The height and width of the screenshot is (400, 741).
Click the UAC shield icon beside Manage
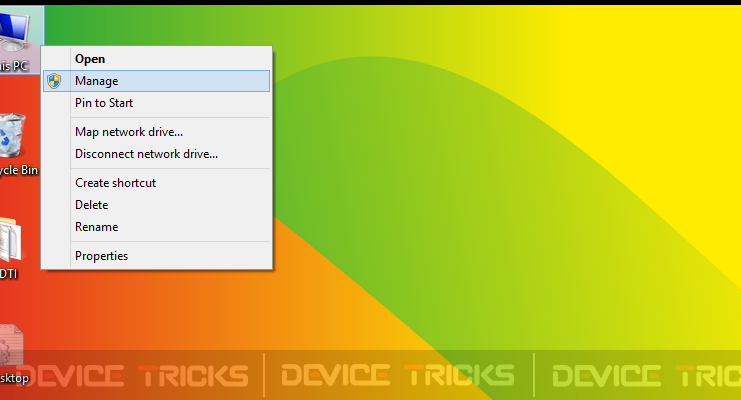(54, 81)
